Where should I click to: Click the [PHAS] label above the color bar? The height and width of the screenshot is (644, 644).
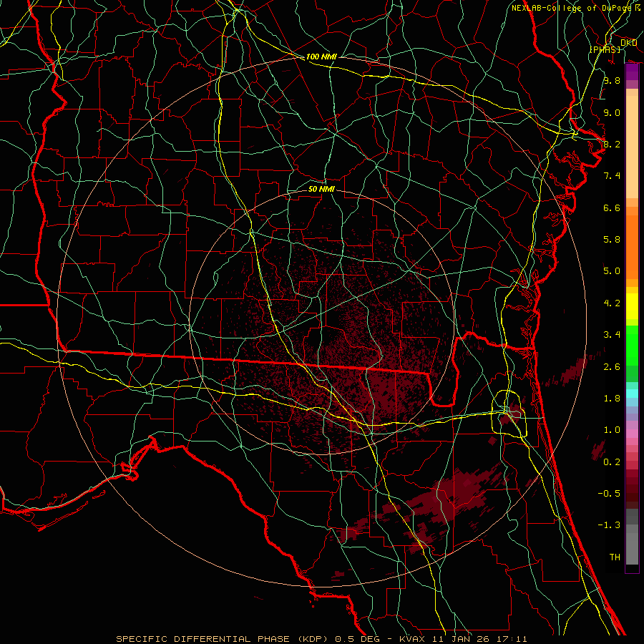tap(605, 49)
